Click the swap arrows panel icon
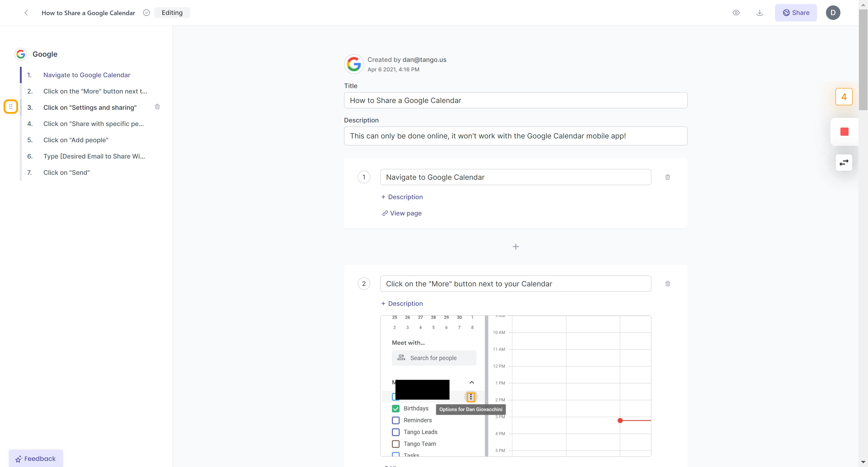This screenshot has width=868, height=467. 844,163
